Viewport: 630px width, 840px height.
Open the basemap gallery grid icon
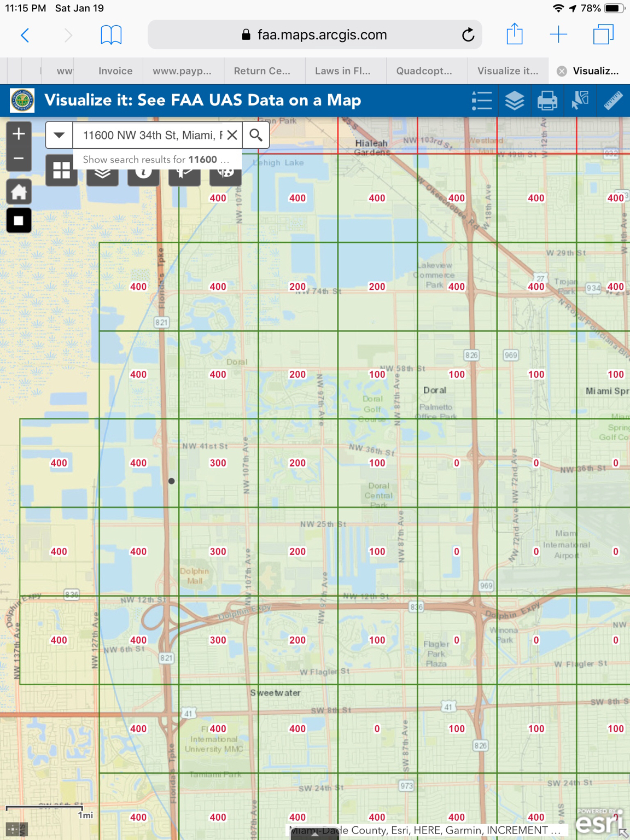click(61, 170)
